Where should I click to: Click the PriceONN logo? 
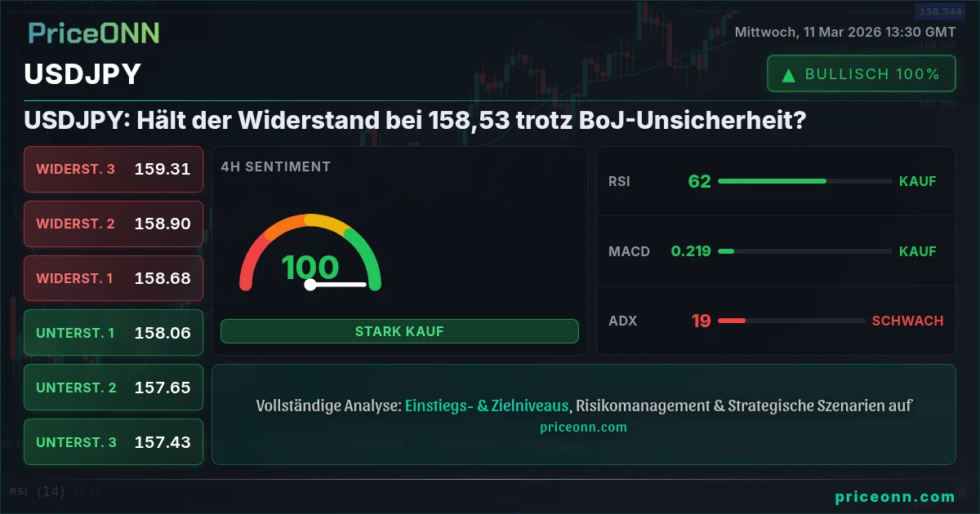tap(94, 33)
